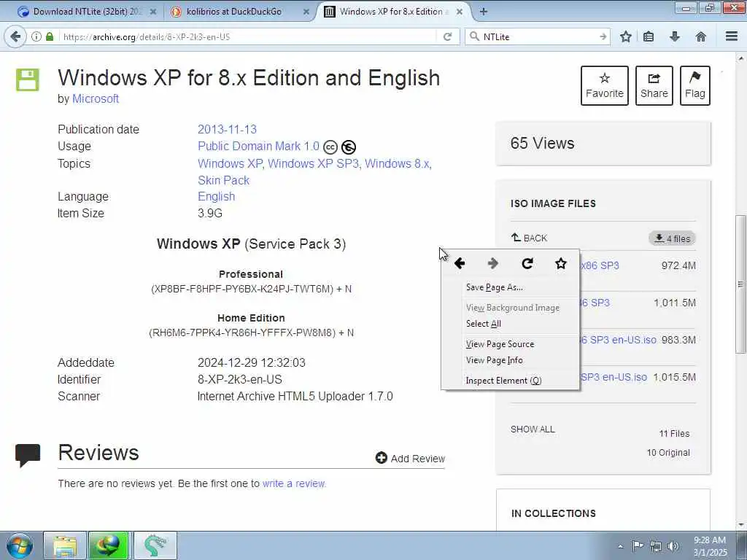Click the Share button
The width and height of the screenshot is (747, 560).
click(x=654, y=86)
